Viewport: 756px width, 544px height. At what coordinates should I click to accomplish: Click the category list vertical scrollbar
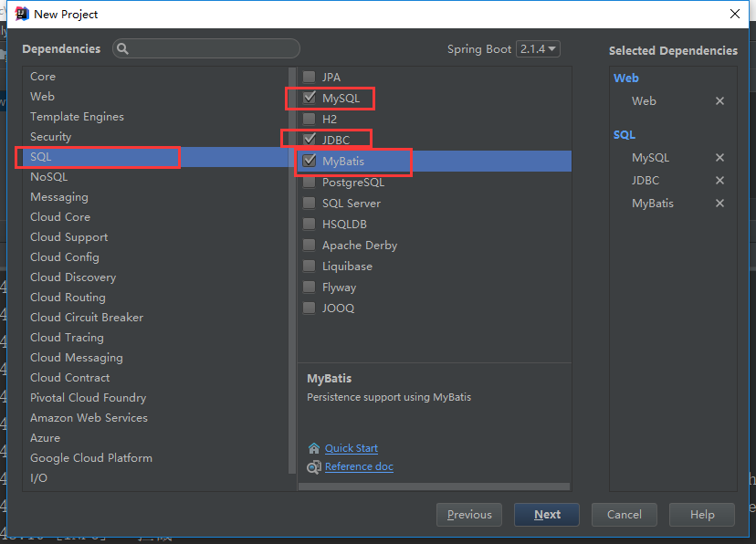[x=292, y=270]
